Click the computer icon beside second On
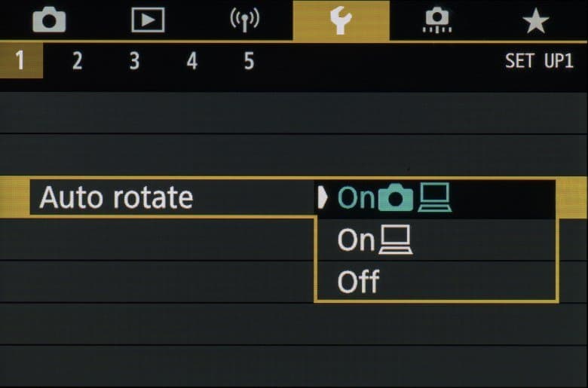The height and width of the screenshot is (388, 588). tap(396, 241)
